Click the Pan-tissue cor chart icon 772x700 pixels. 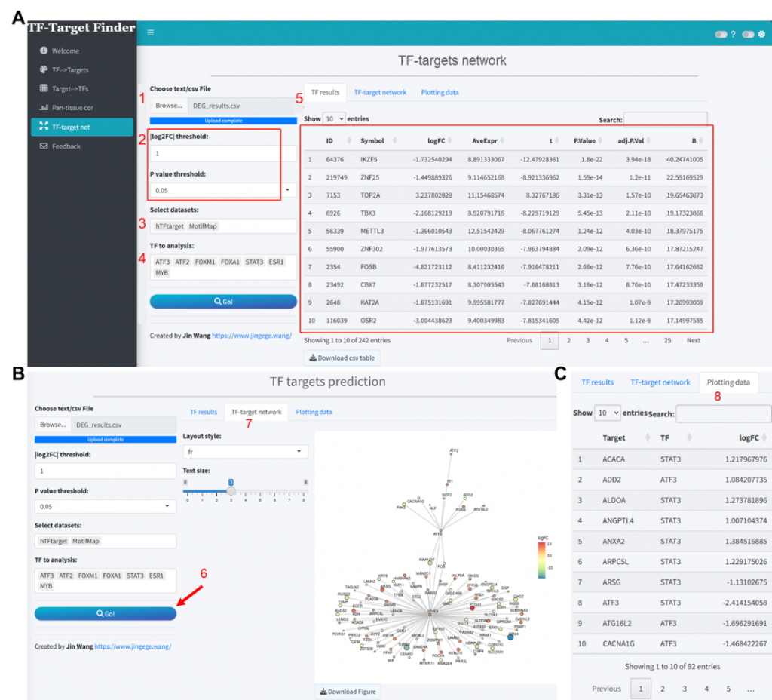[x=44, y=108]
